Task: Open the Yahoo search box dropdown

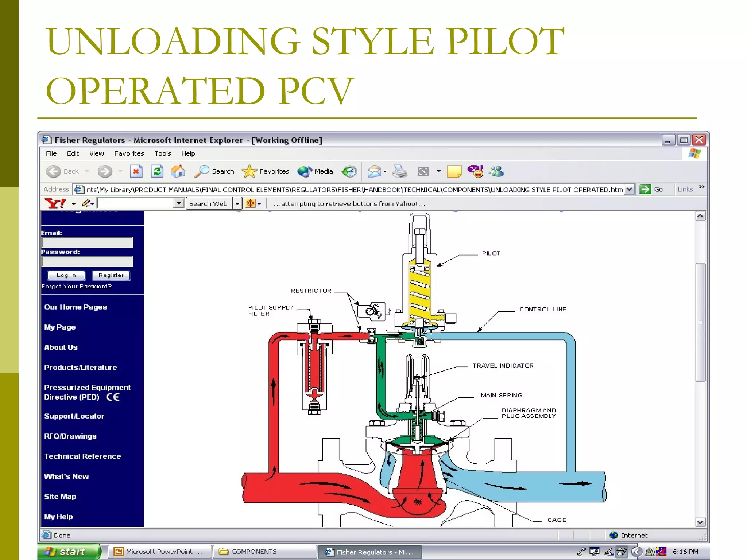Action: tap(178, 203)
